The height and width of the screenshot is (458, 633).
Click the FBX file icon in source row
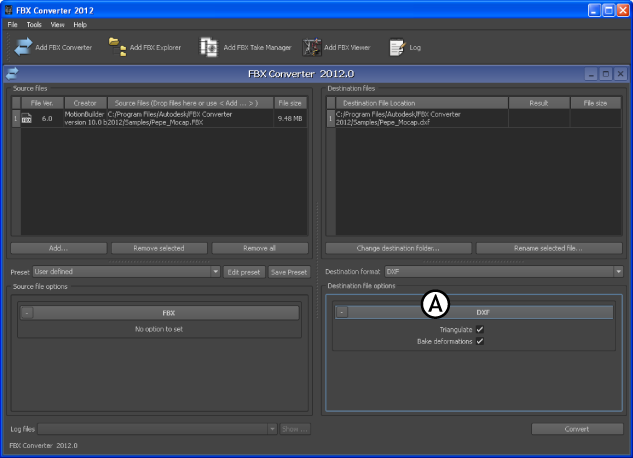pos(26,118)
